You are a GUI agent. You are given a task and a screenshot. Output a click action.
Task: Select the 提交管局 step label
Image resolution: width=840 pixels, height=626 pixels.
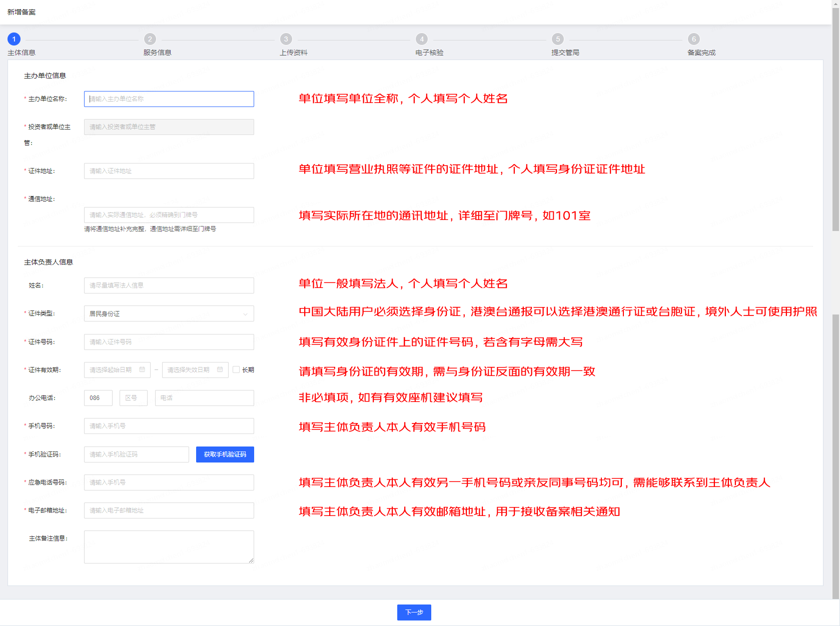(x=565, y=52)
